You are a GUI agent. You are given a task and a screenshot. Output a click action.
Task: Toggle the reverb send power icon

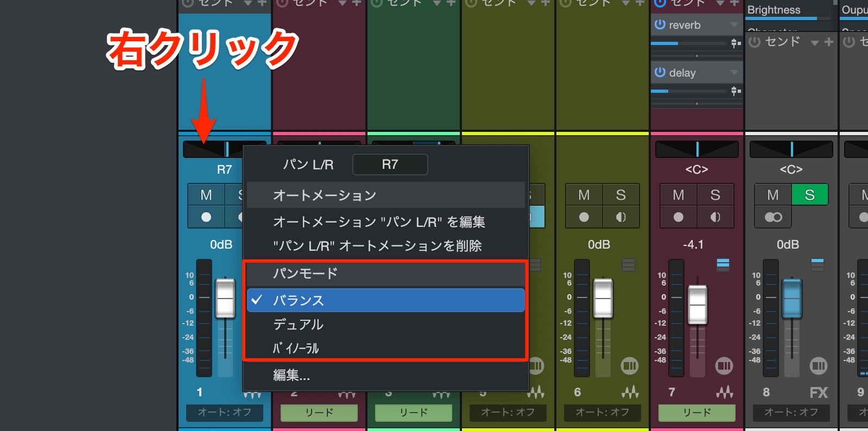pos(660,24)
